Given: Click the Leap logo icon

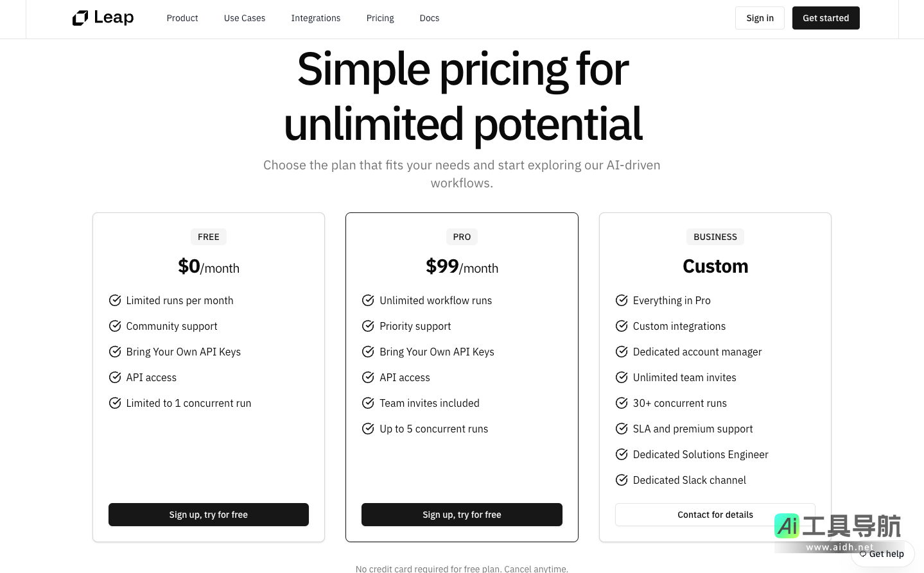Looking at the screenshot, I should point(80,18).
